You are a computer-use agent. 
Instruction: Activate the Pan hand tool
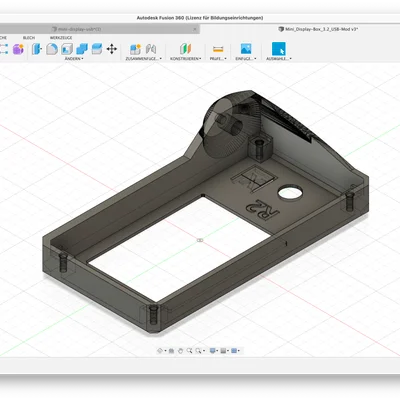point(180,351)
